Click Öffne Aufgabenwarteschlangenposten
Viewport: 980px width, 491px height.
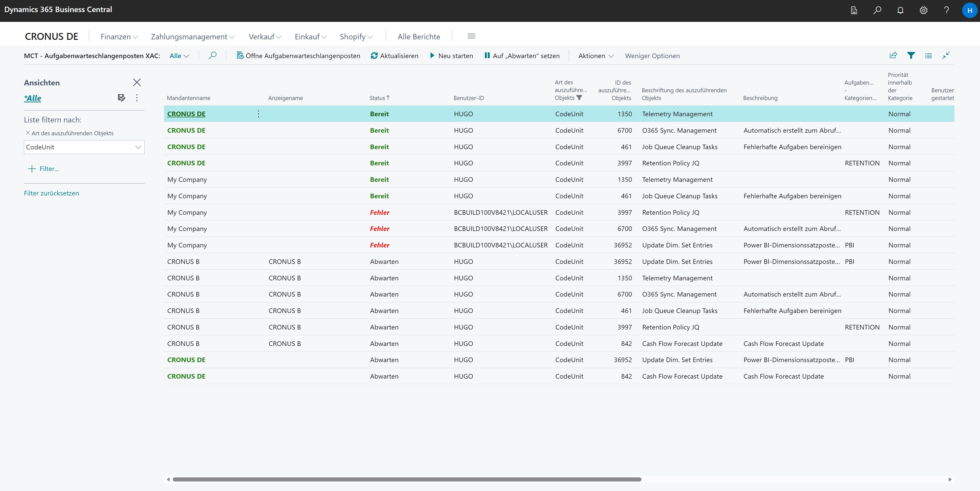(x=298, y=56)
